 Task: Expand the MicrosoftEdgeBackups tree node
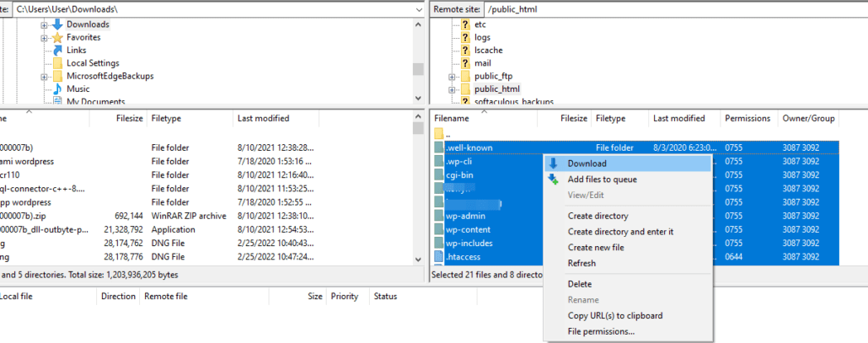44,77
